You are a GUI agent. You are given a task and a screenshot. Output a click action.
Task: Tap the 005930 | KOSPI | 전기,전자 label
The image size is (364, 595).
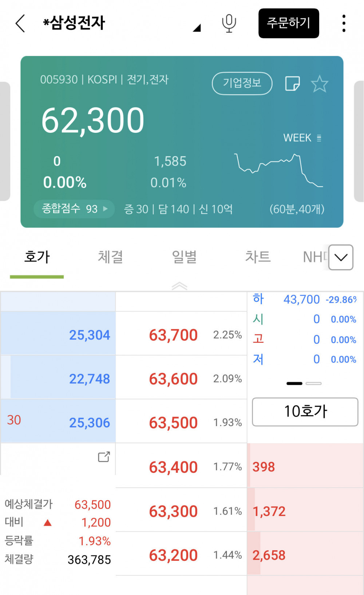tap(104, 79)
